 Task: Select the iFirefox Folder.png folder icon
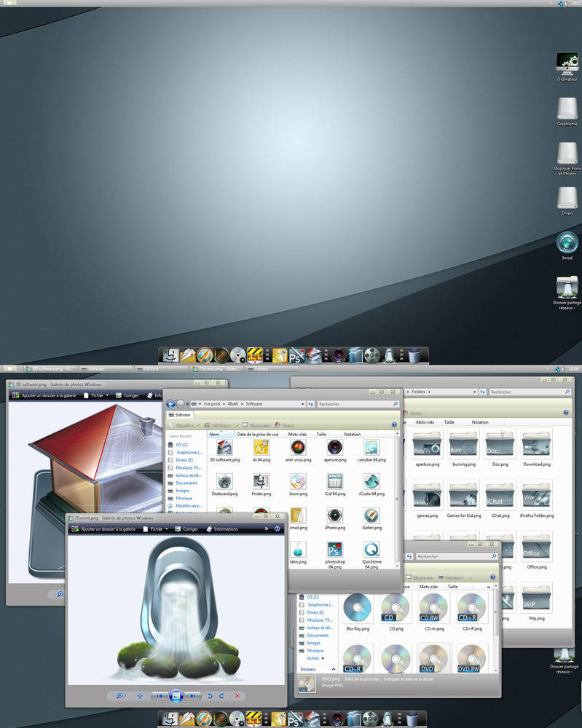click(x=537, y=495)
